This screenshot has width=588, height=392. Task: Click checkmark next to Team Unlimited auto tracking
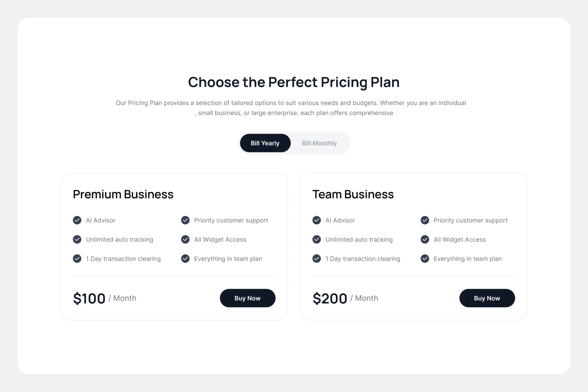click(x=317, y=239)
